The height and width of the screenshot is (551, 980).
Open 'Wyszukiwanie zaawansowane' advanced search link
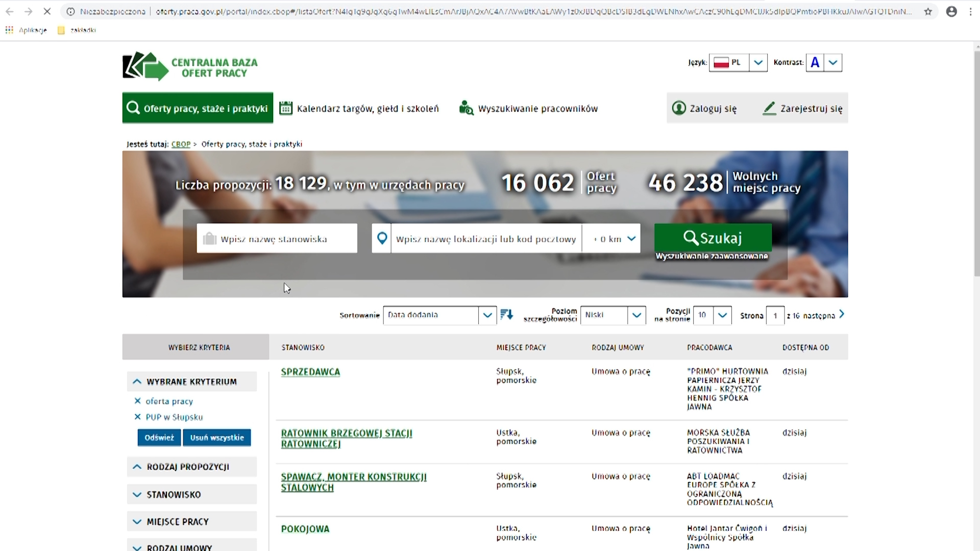pos(712,256)
